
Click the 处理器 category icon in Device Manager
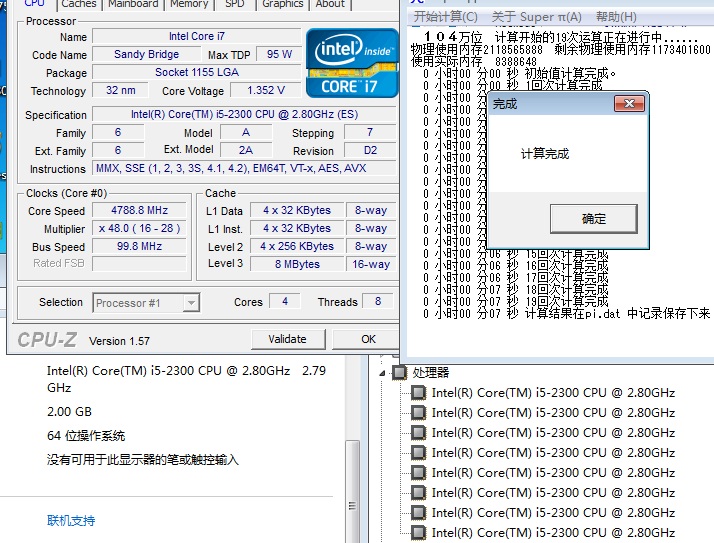pos(399,373)
